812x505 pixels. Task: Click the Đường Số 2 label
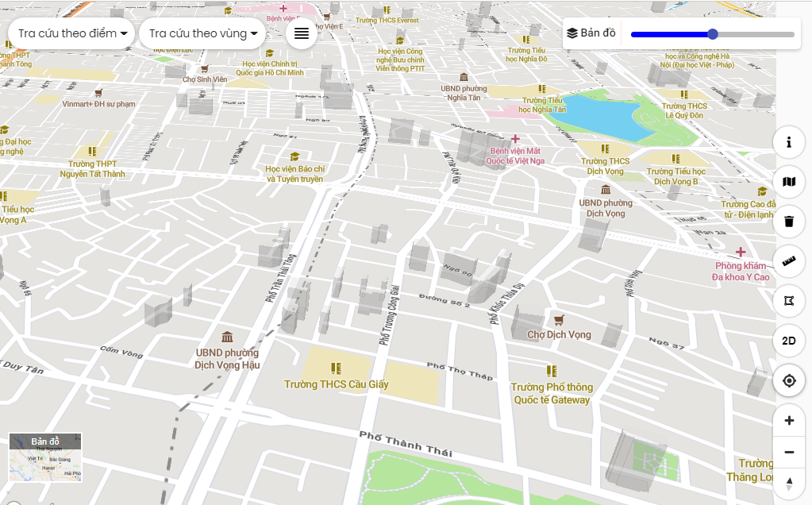pyautogui.click(x=444, y=300)
